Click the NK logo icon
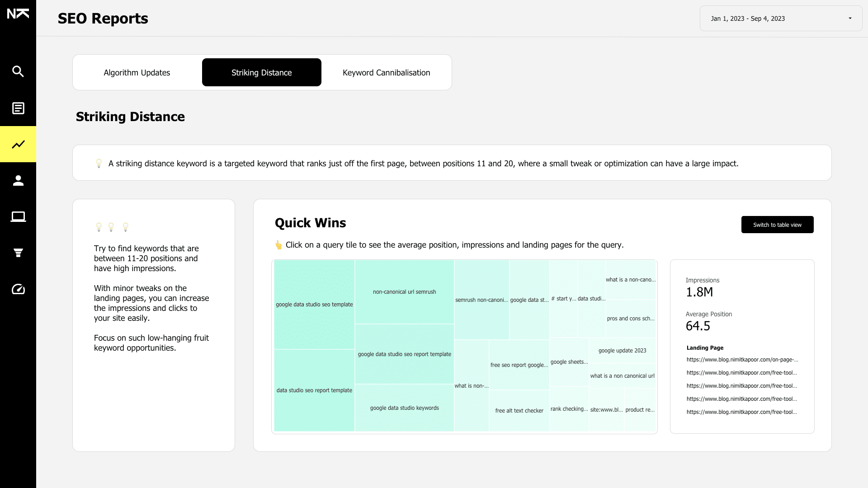 pos(18,14)
